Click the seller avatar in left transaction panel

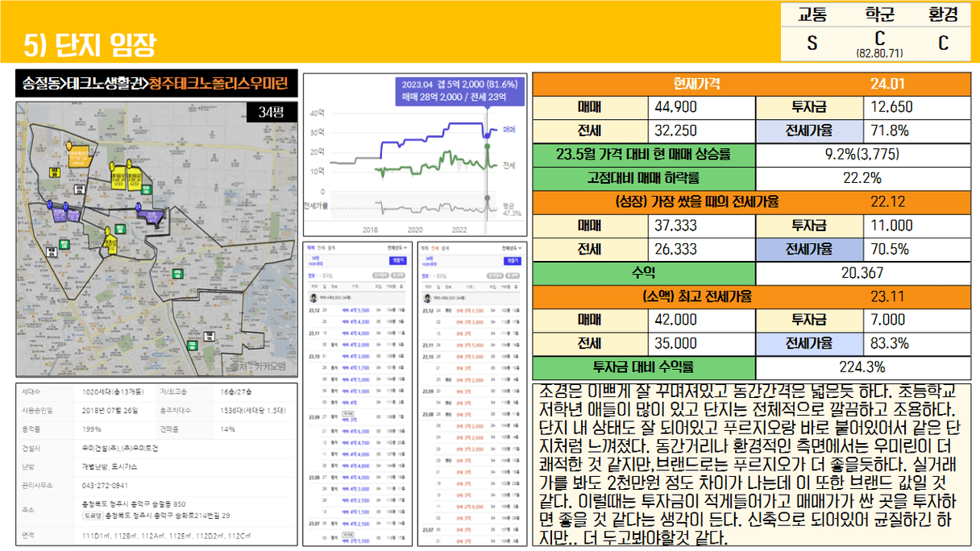point(314,298)
